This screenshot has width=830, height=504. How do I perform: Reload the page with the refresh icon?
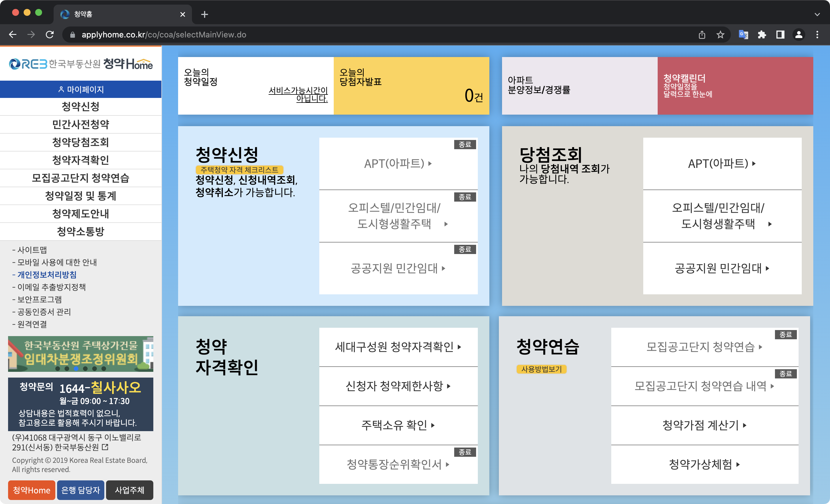50,34
